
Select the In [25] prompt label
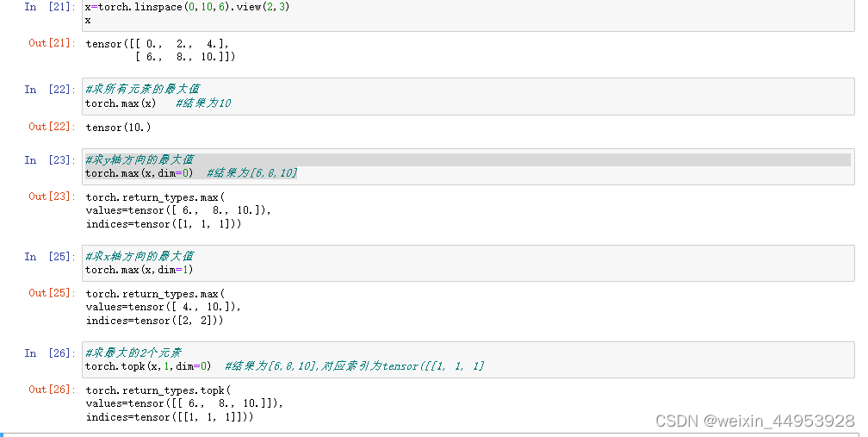[50, 257]
